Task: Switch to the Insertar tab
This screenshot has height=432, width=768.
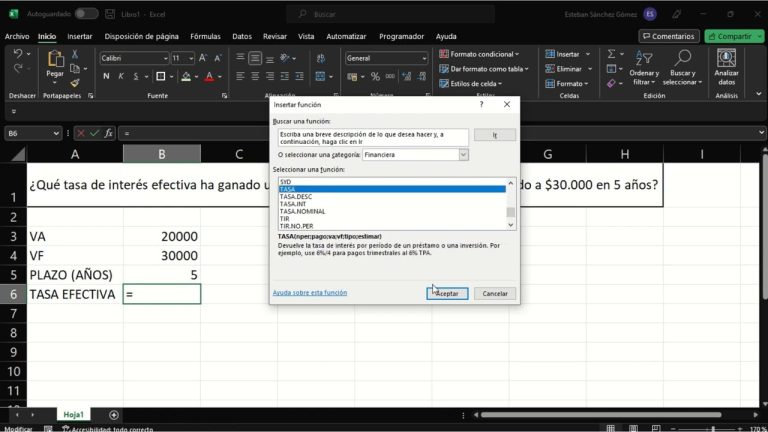Action: point(79,36)
